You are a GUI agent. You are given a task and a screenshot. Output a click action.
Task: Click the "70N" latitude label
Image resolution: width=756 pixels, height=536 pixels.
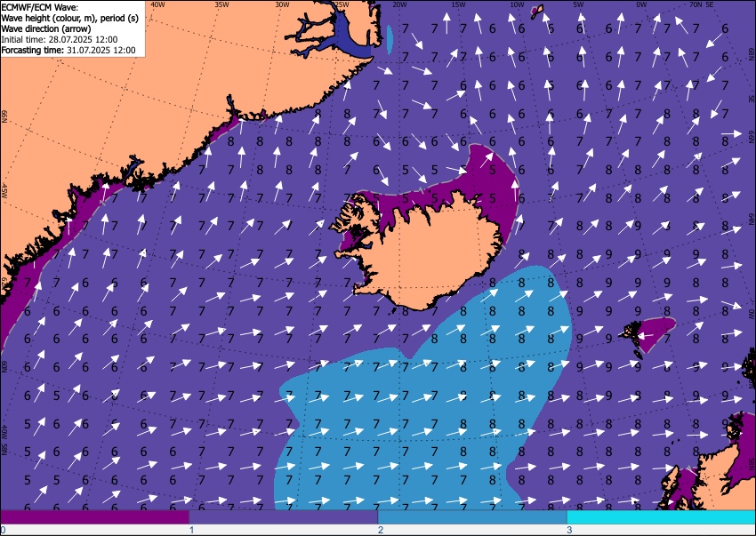(x=696, y=4)
